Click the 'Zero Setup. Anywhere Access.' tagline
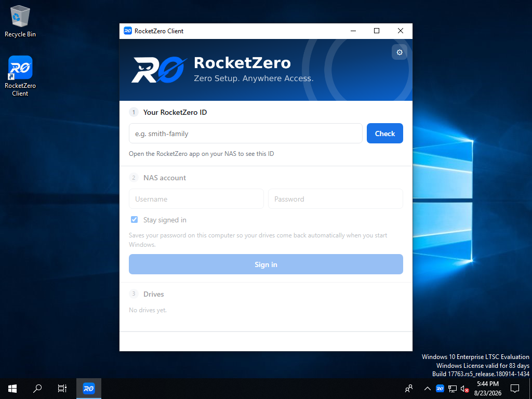This screenshot has width=532, height=399. pos(254,78)
